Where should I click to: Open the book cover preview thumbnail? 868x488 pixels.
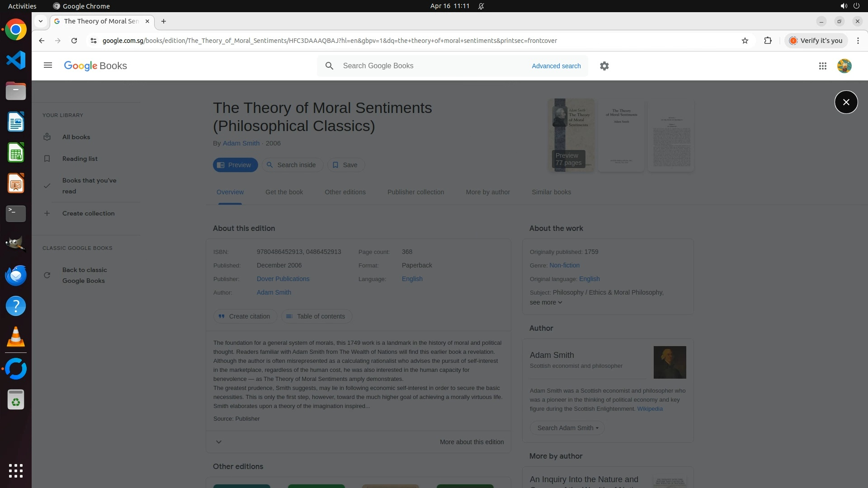(x=571, y=135)
